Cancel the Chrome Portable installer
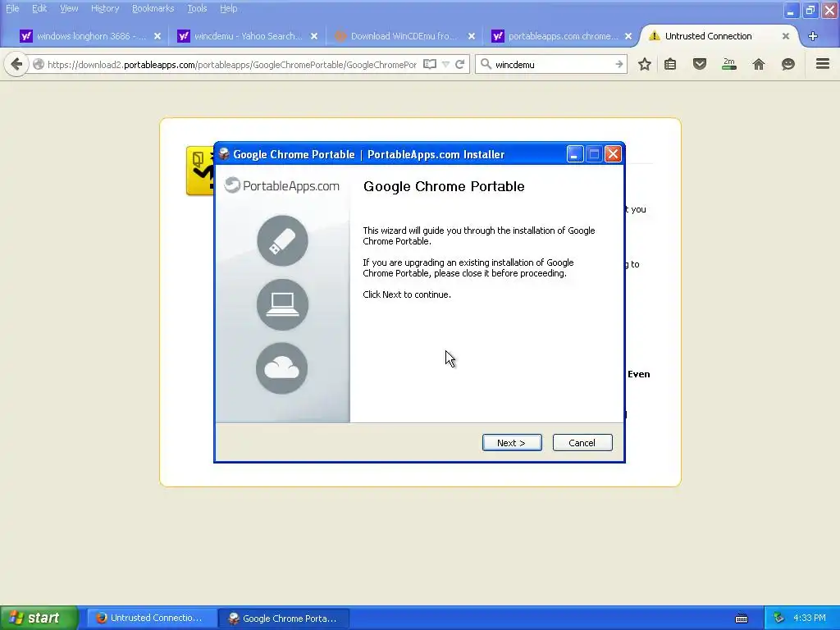 click(x=582, y=442)
